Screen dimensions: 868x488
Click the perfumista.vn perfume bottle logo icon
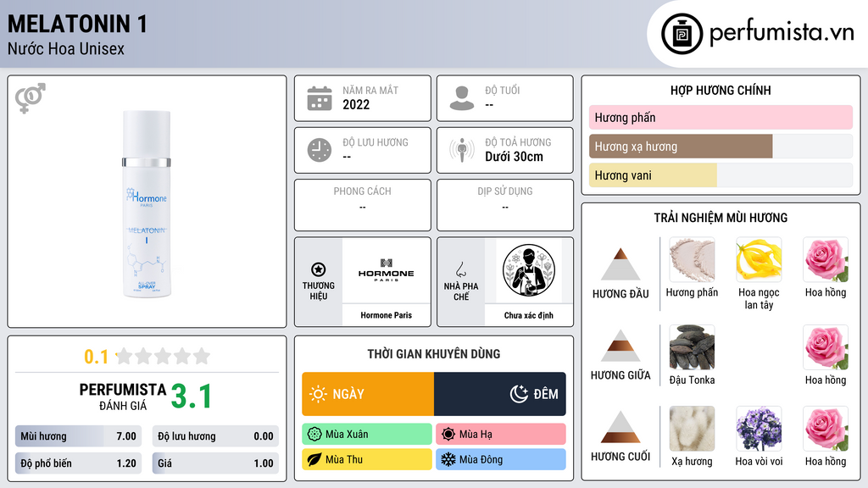tap(682, 34)
